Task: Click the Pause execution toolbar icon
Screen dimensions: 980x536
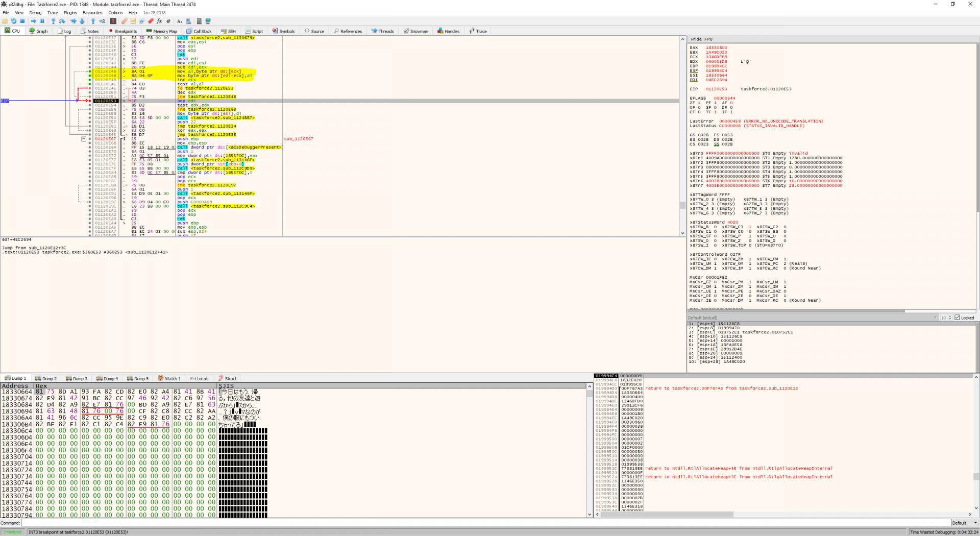Action: pos(42,21)
